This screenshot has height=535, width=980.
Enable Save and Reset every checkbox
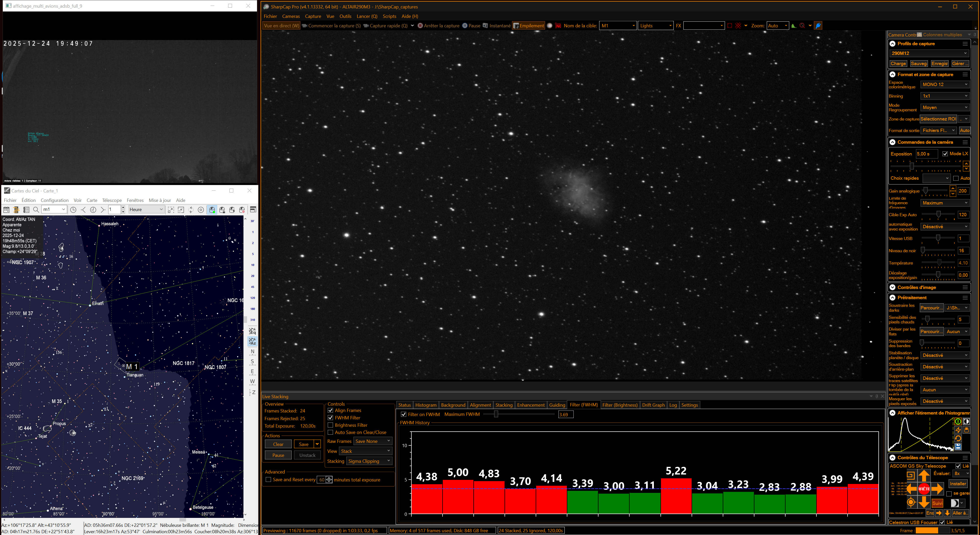268,479
